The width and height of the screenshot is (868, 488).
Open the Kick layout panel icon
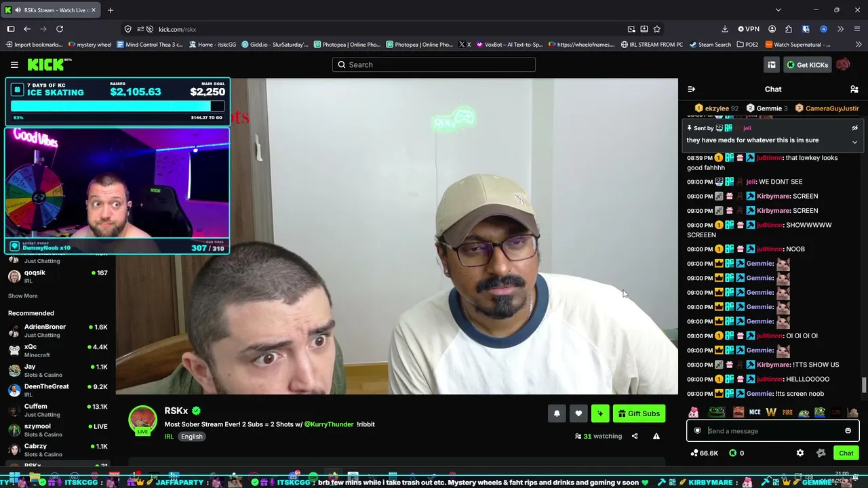coord(772,64)
